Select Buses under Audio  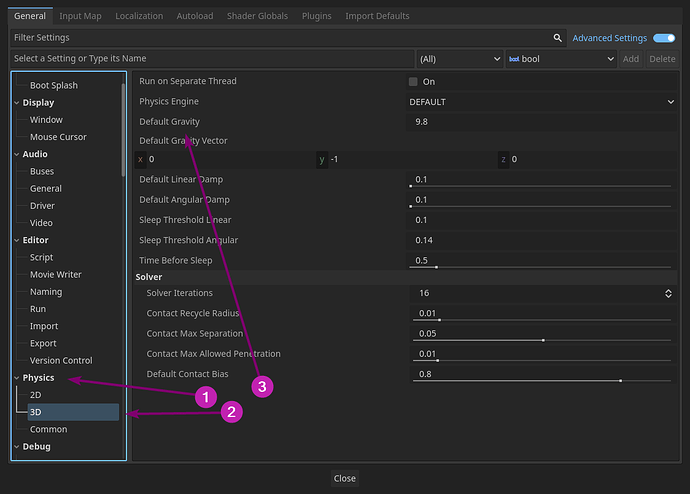42,171
